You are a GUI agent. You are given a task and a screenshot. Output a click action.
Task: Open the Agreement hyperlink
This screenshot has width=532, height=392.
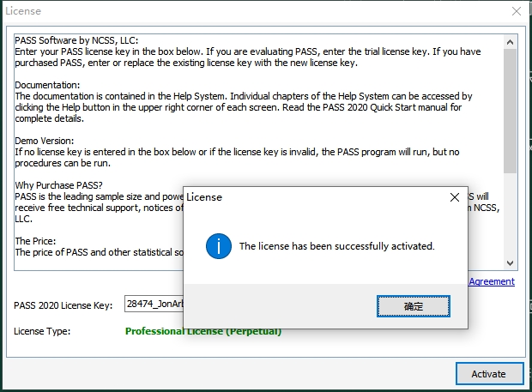point(492,281)
